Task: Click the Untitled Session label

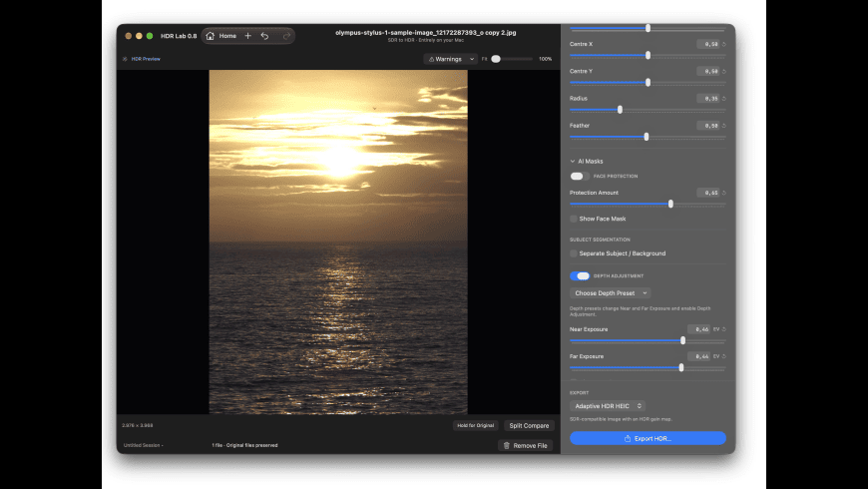Action: pos(143,445)
